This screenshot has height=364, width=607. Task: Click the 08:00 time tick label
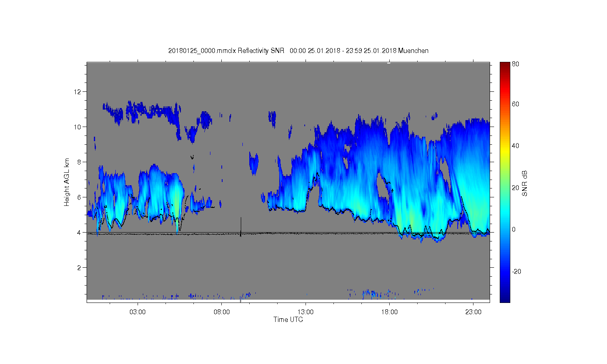pos(222,312)
